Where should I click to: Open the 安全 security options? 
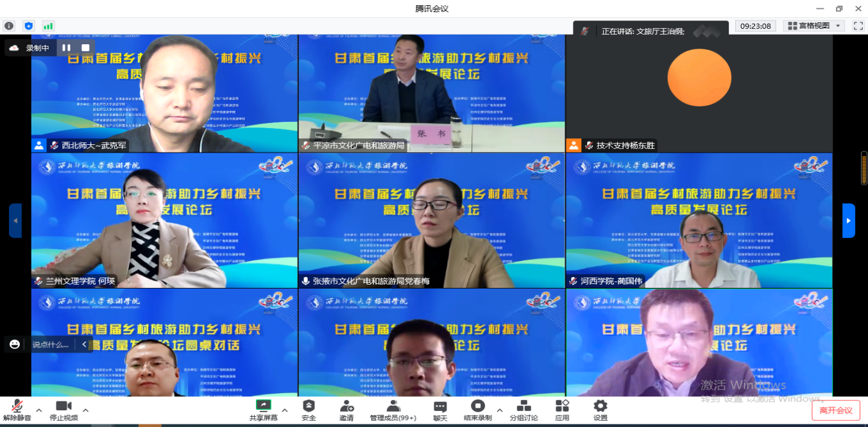[309, 410]
